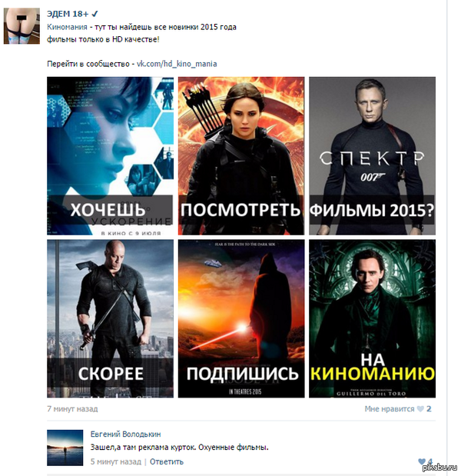Click the 5 минут назад comment timestamp

tap(116, 461)
